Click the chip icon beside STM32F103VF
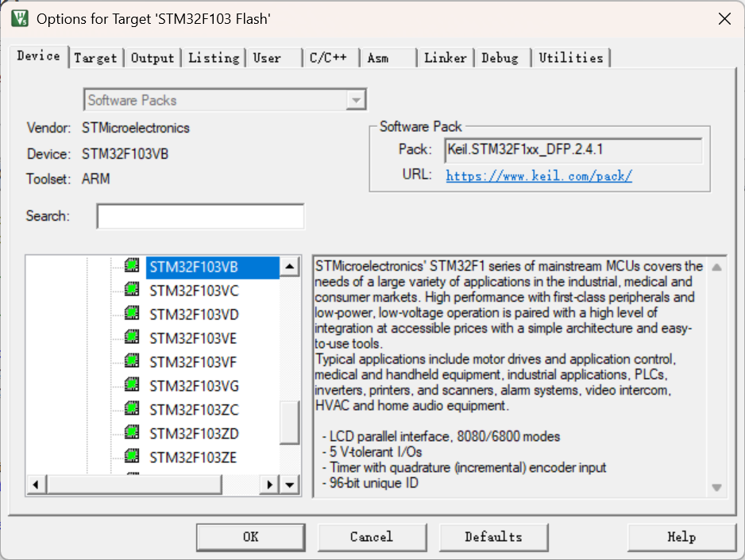745x560 pixels. 132,361
